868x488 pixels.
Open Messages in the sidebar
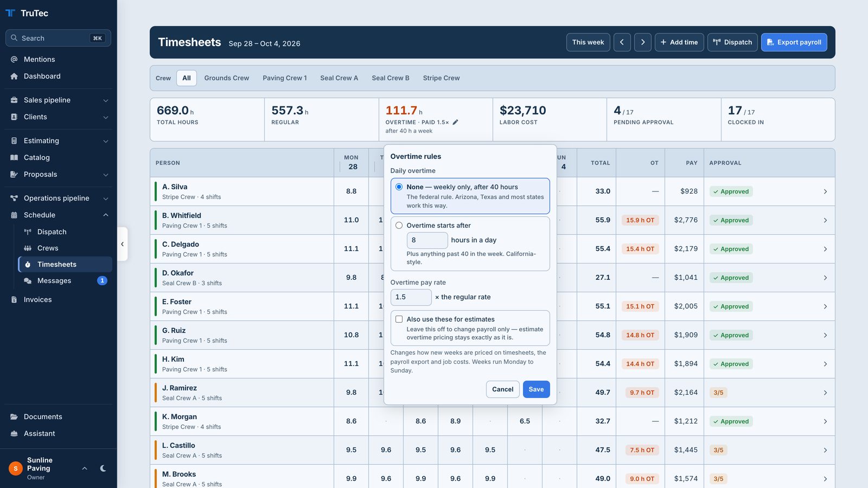(65, 280)
